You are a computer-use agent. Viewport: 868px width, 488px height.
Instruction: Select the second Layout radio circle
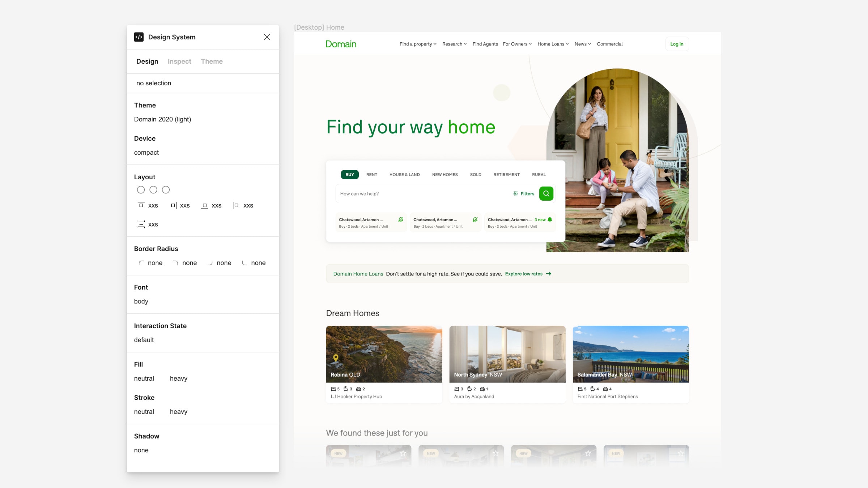(153, 190)
